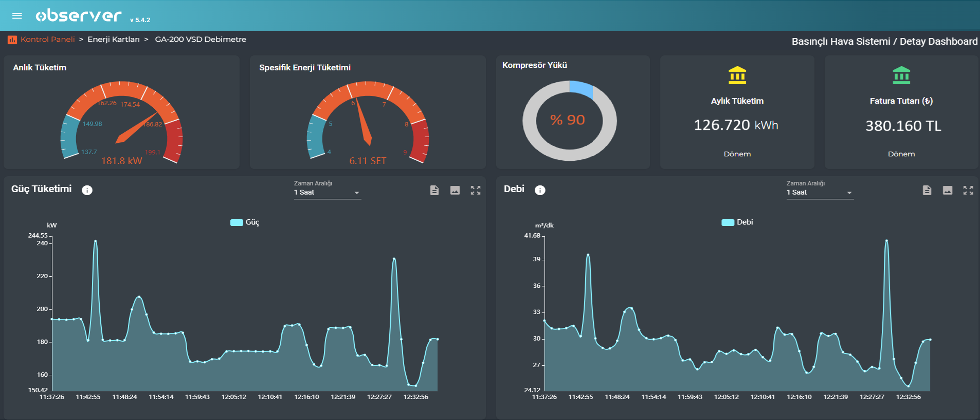
Task: Save Güç Tüketimi chart as image
Action: coord(455,190)
